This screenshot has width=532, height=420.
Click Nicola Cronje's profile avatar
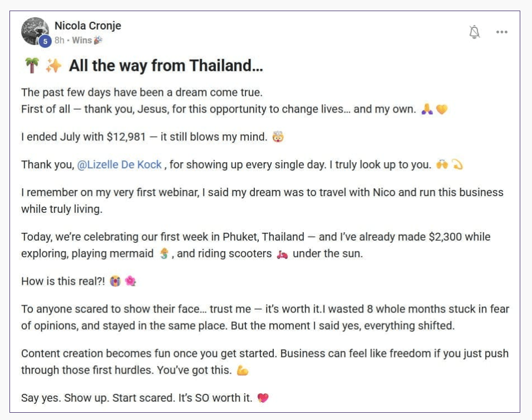click(x=34, y=31)
